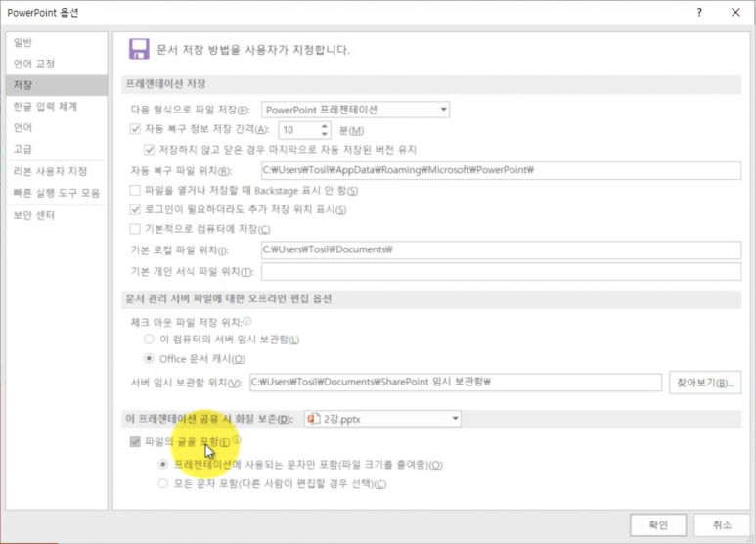756x544 pixels.
Task: Click the 확인 button
Action: [658, 524]
